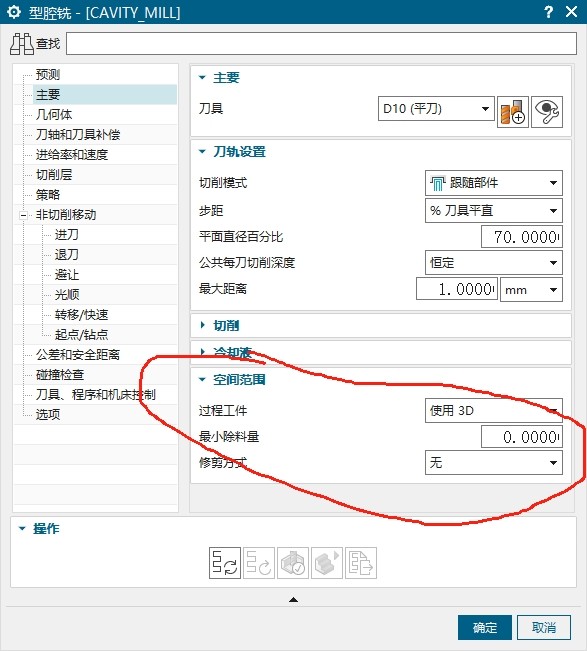This screenshot has height=651, width=587.
Task: Click the create new tool icon
Action: click(513, 112)
